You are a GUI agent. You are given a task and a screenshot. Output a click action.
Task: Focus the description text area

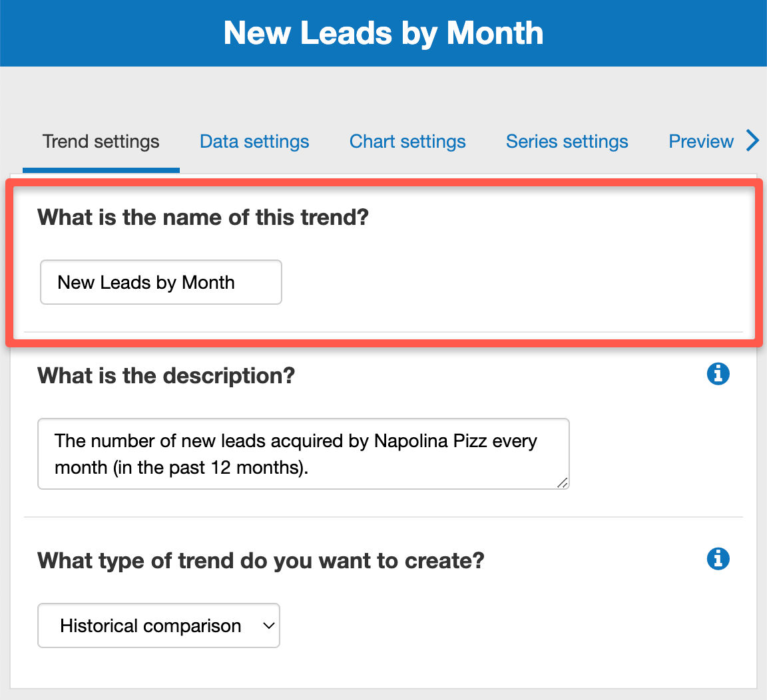point(303,454)
